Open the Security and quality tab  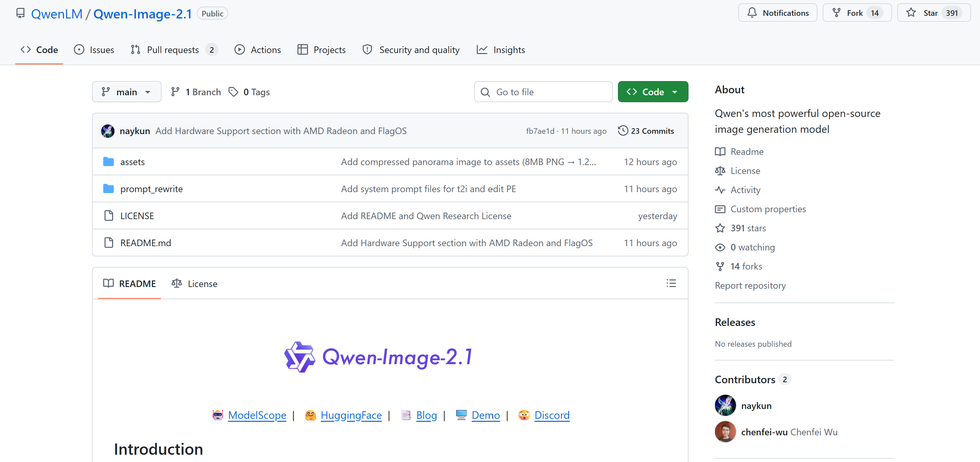(x=411, y=50)
